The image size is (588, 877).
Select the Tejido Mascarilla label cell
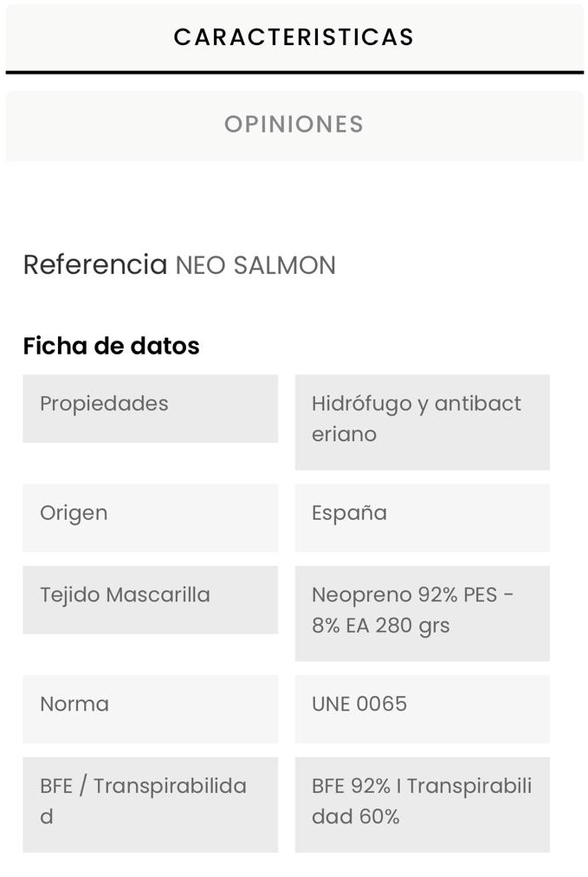(x=151, y=600)
